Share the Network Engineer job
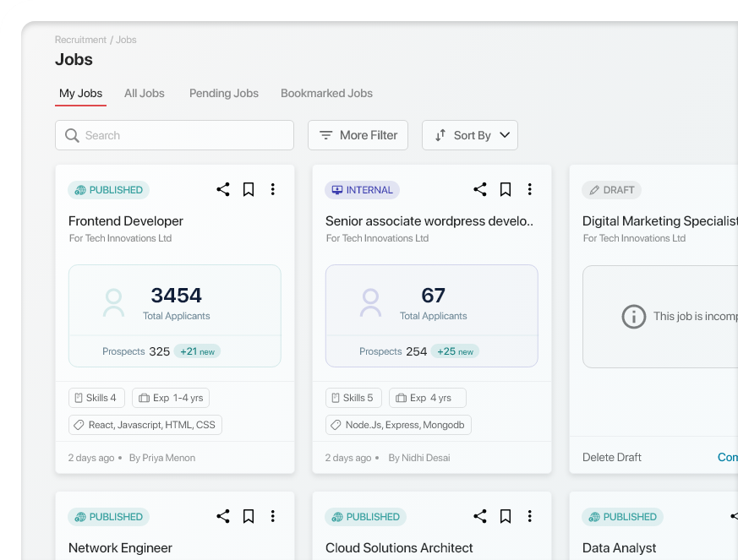The width and height of the screenshot is (738, 560). pyautogui.click(x=223, y=516)
